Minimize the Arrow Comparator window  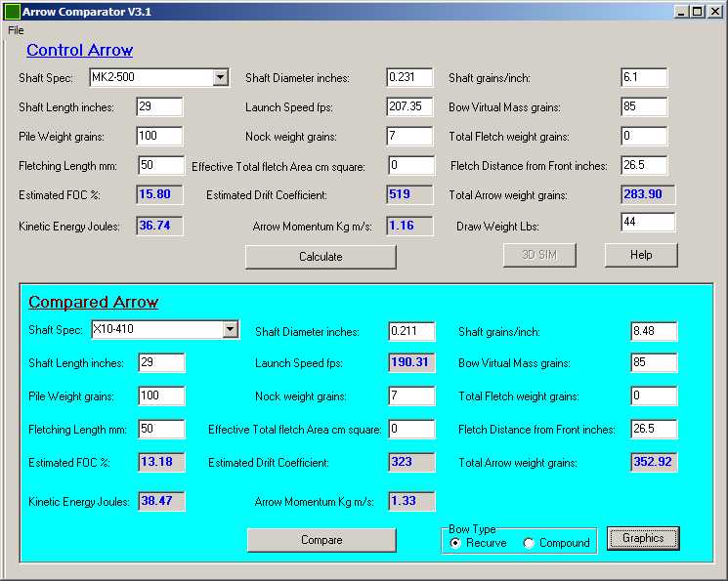tap(681, 12)
